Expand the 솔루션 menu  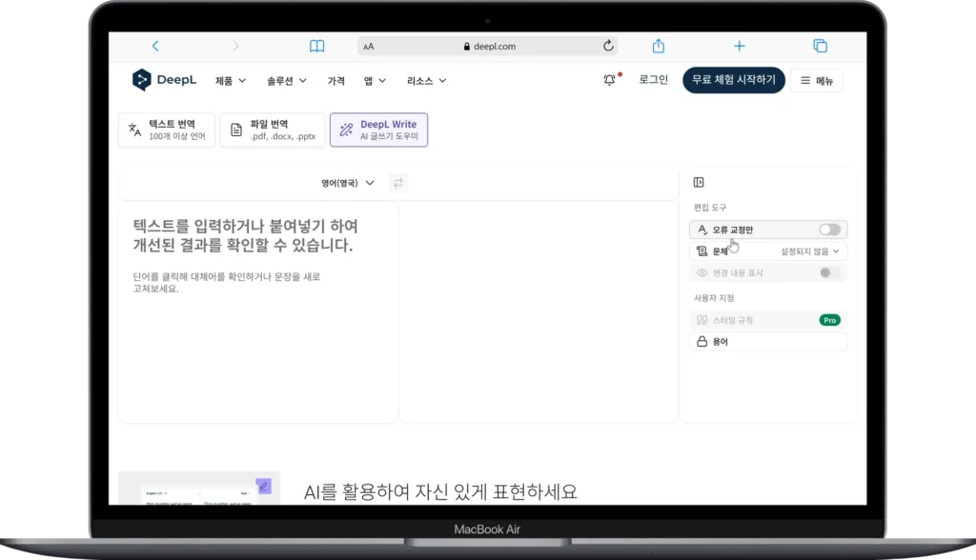tap(286, 81)
